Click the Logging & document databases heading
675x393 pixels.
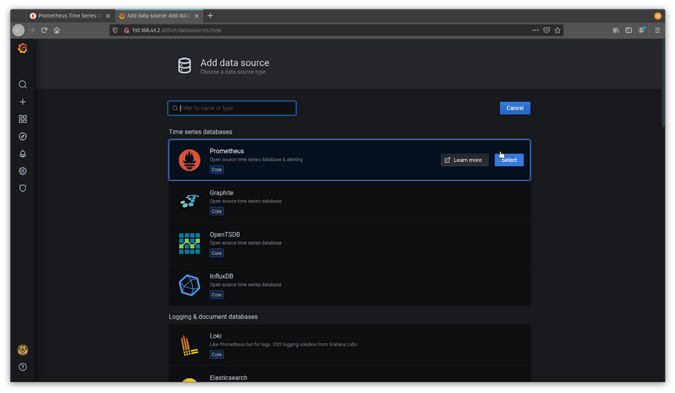[213, 317]
